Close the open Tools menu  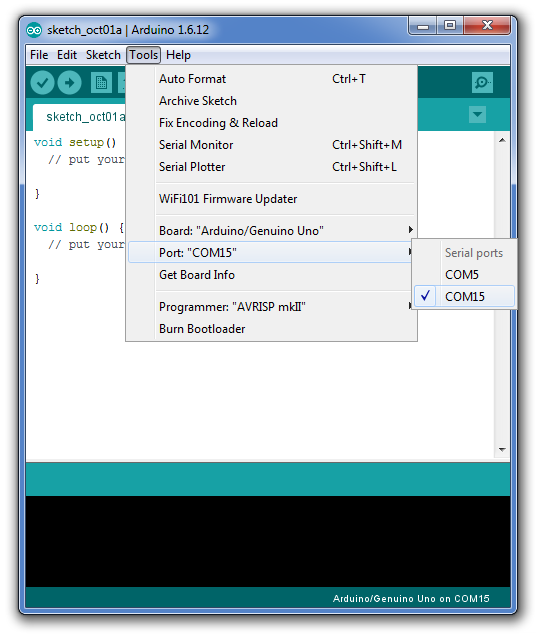(x=144, y=55)
